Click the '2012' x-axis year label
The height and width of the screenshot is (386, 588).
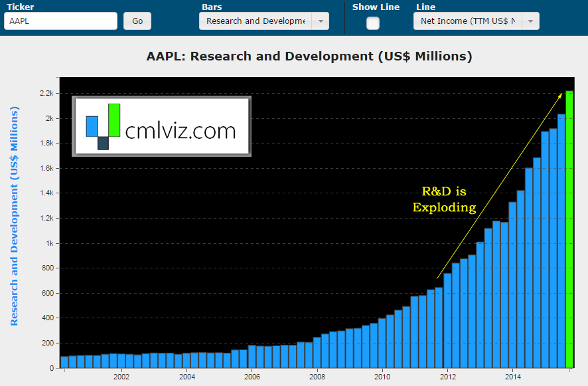(448, 377)
